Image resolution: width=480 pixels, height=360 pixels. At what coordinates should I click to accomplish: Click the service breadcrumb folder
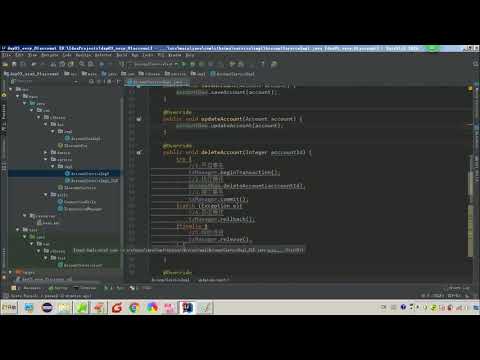point(175,74)
